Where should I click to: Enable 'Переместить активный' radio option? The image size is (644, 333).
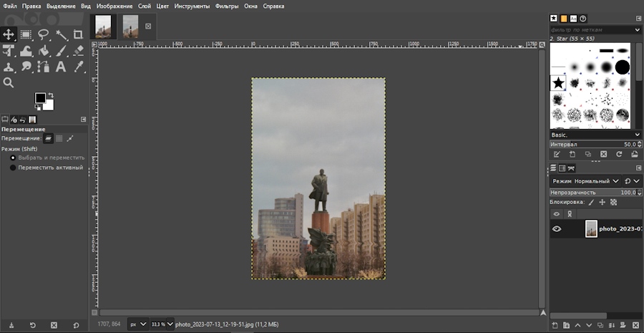[x=13, y=168]
